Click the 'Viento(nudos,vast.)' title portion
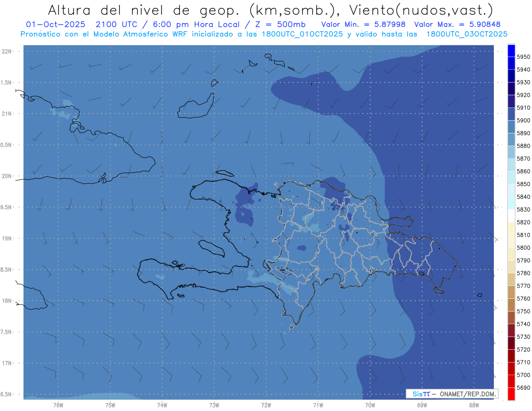 [420, 9]
